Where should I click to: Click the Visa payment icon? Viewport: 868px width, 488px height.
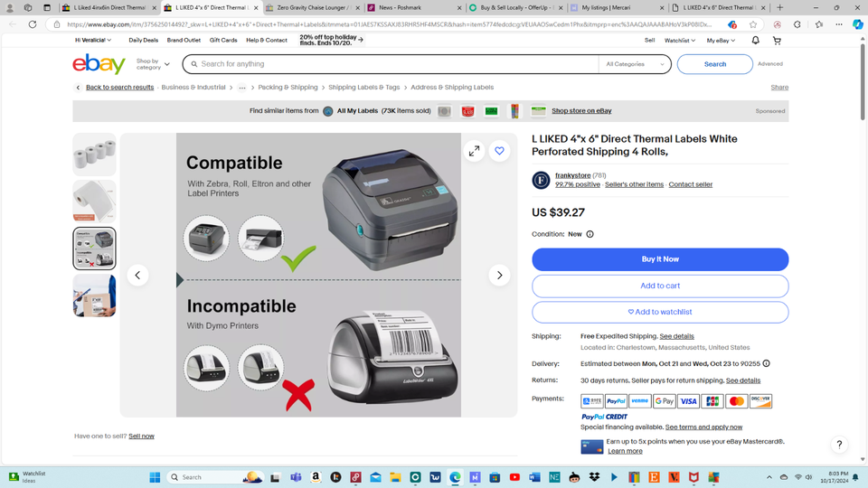tap(688, 401)
